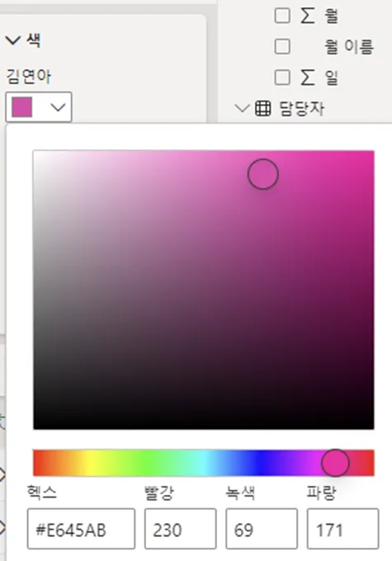Image resolution: width=392 pixels, height=561 pixels.
Task: Click the pink color swatch under 김연아
Action: [22, 107]
